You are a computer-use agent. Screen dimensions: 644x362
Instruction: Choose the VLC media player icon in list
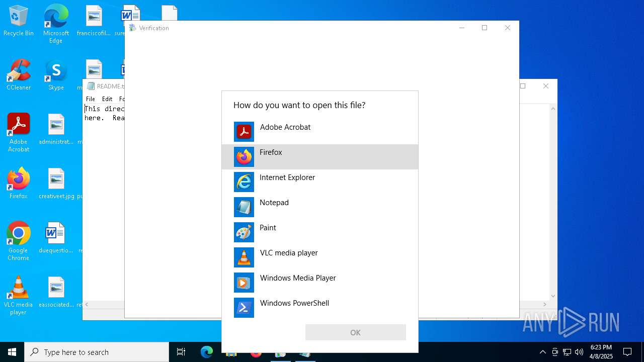coord(244,257)
